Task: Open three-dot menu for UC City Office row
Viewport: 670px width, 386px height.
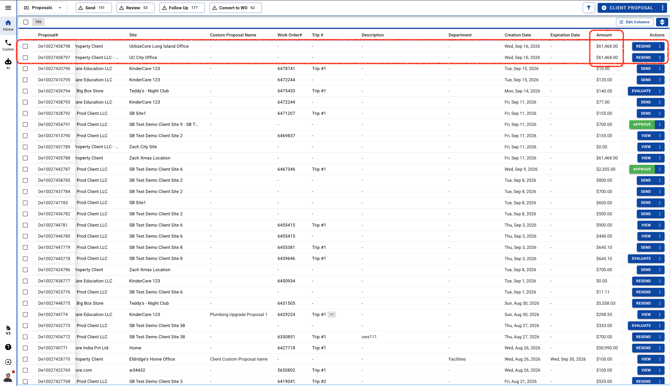Action: 660,57
